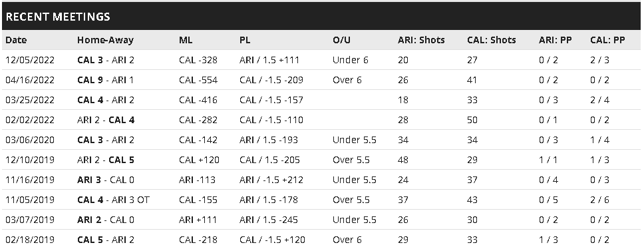
Task: Click the ARI +111 moneyline value
Action: (198, 220)
